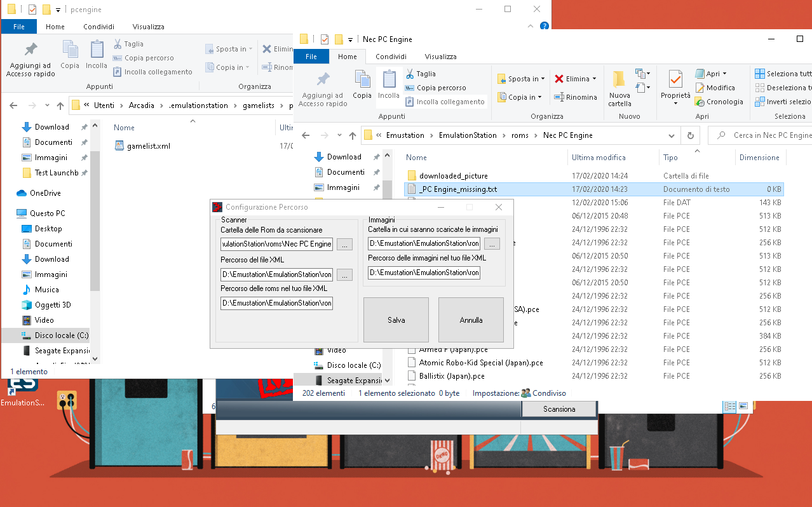This screenshot has width=812, height=507.
Task: Switch to Visualizza tab in pcengine window
Action: click(148, 27)
